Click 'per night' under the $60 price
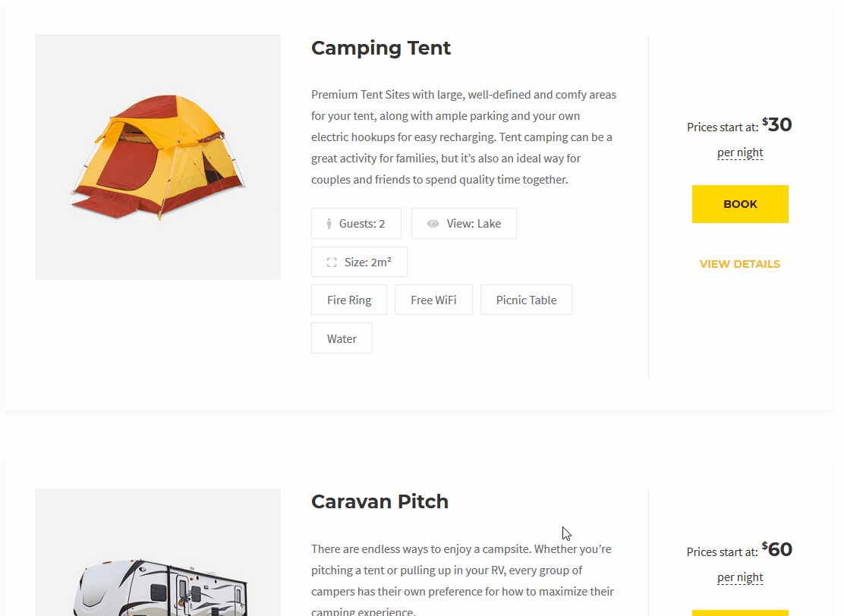Image resolution: width=844 pixels, height=616 pixels. (x=740, y=578)
